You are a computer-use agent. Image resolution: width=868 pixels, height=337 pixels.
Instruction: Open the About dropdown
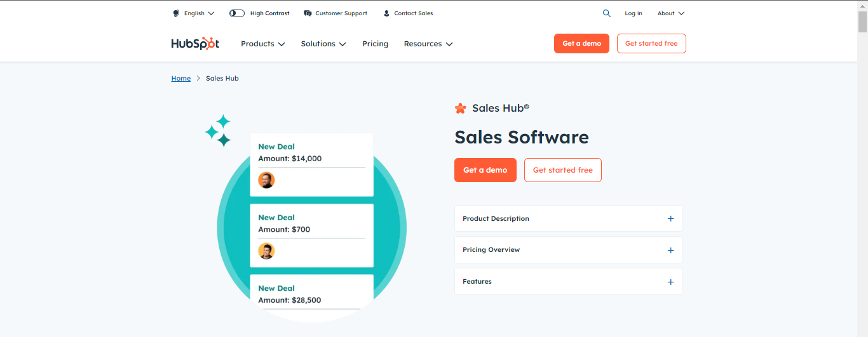(671, 13)
